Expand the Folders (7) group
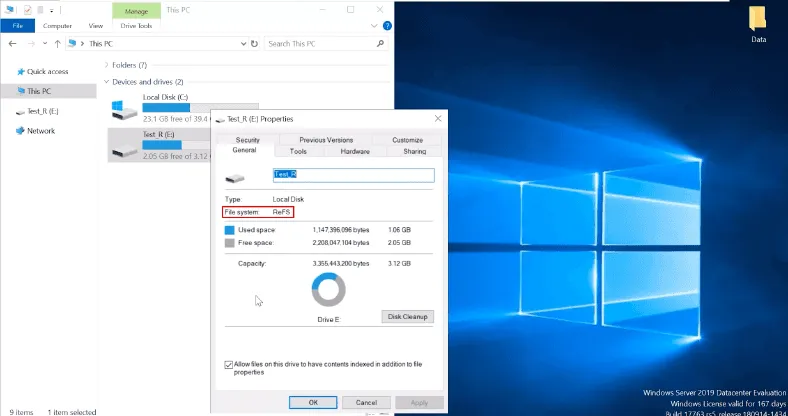This screenshot has width=788, height=416. [107, 65]
